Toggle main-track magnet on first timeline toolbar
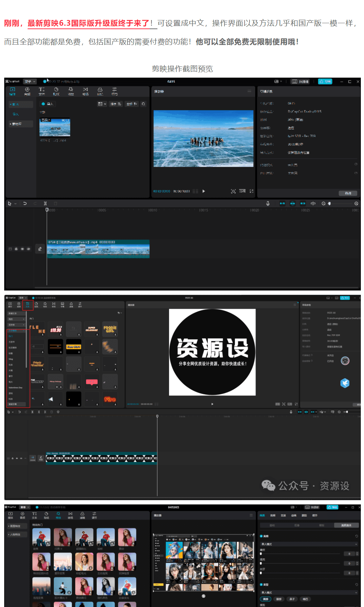Image resolution: width=364 pixels, height=607 pixels. (282, 203)
